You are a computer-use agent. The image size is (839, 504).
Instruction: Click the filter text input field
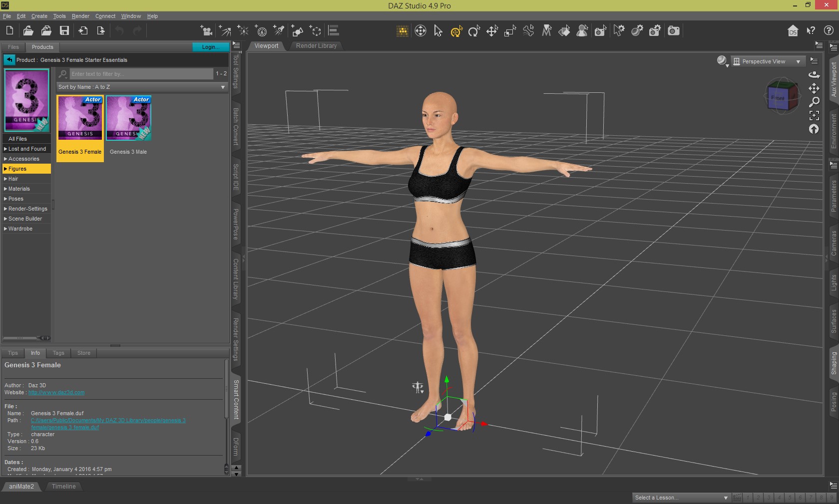pyautogui.click(x=141, y=74)
